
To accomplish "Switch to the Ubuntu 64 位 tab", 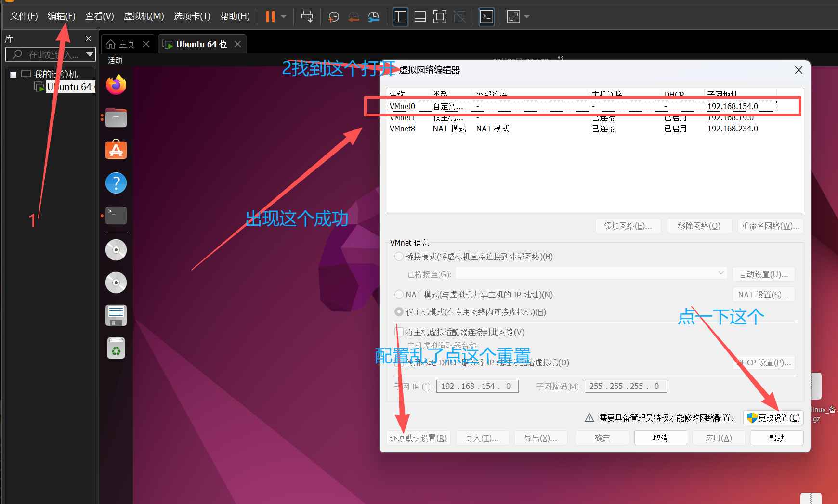I will click(x=196, y=44).
